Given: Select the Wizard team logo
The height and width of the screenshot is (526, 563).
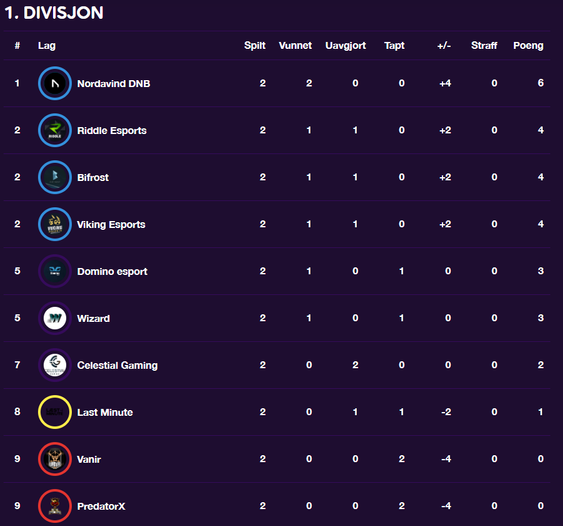Looking at the screenshot, I should click(x=55, y=318).
